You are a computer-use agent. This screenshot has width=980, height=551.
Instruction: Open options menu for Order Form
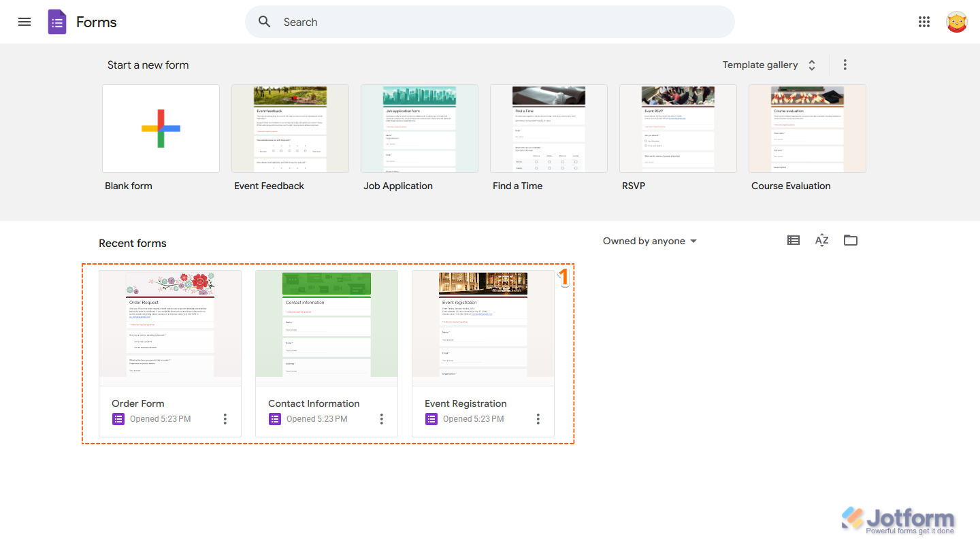tap(225, 418)
